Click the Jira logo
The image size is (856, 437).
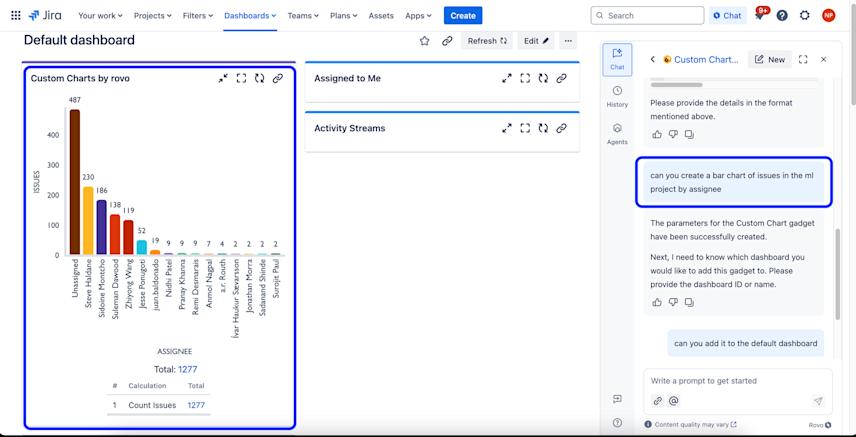45,15
